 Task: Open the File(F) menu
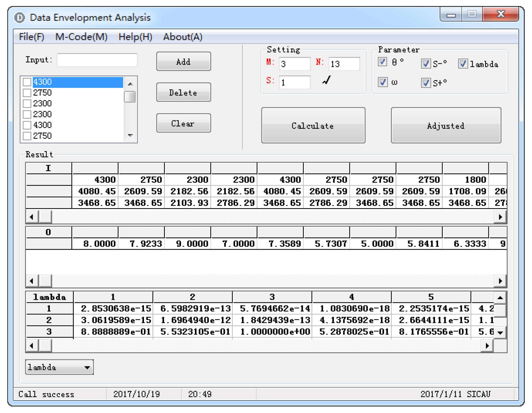[x=32, y=37]
